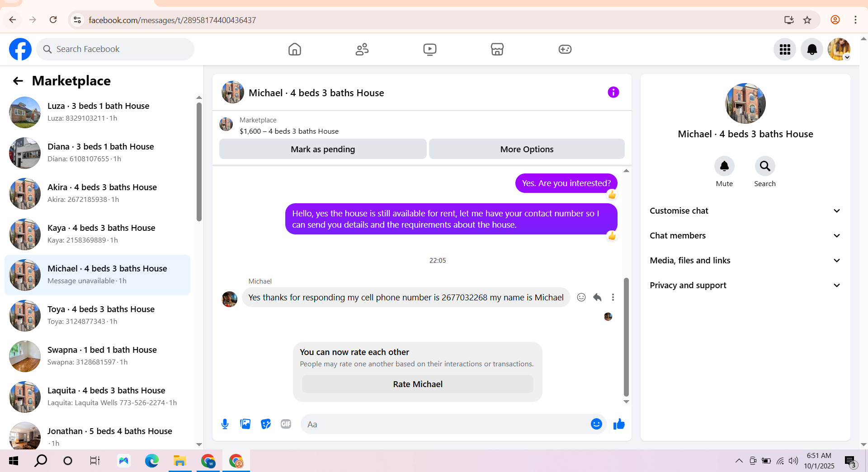The height and width of the screenshot is (472, 868).
Task: Open the emoji picker in the message box
Action: pos(596,424)
